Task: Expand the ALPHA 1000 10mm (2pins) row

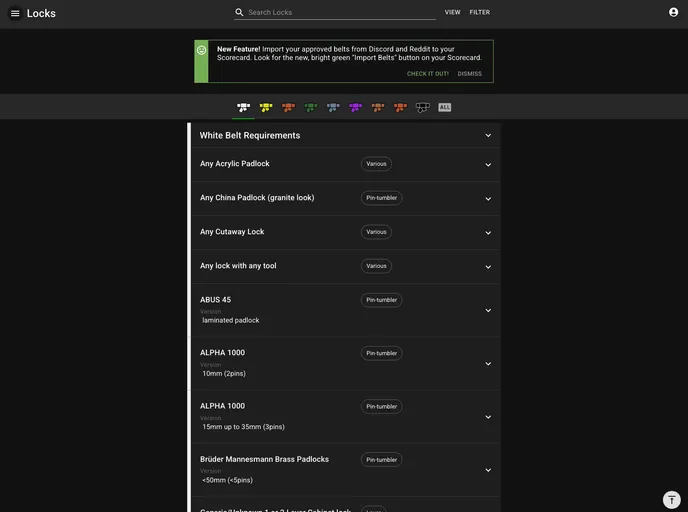Action: (488, 364)
